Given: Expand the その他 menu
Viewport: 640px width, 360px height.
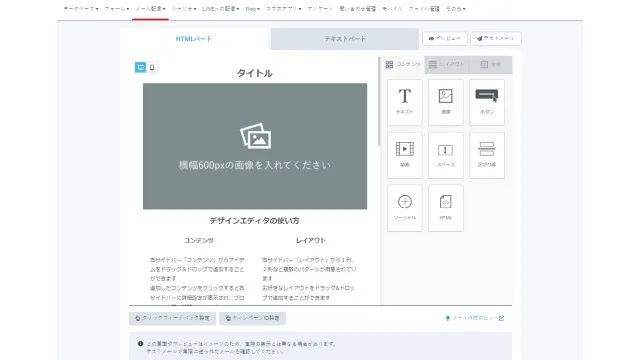Looking at the screenshot, I should [x=456, y=9].
